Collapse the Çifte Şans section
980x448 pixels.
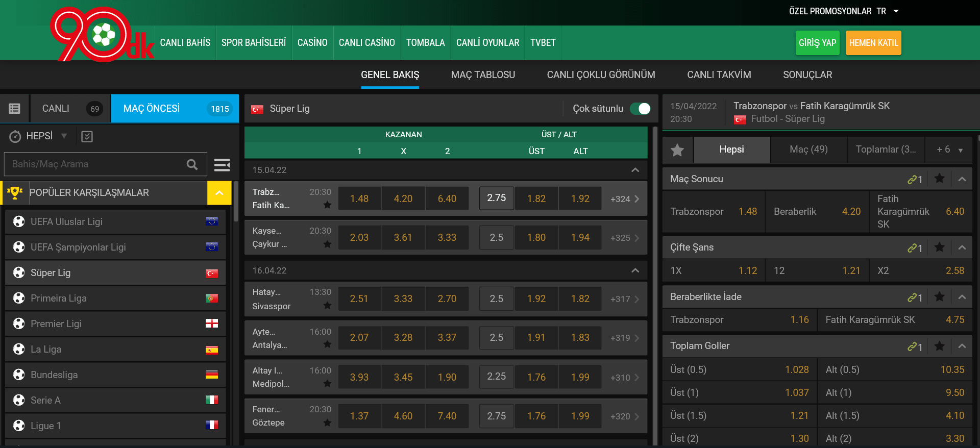(x=962, y=247)
